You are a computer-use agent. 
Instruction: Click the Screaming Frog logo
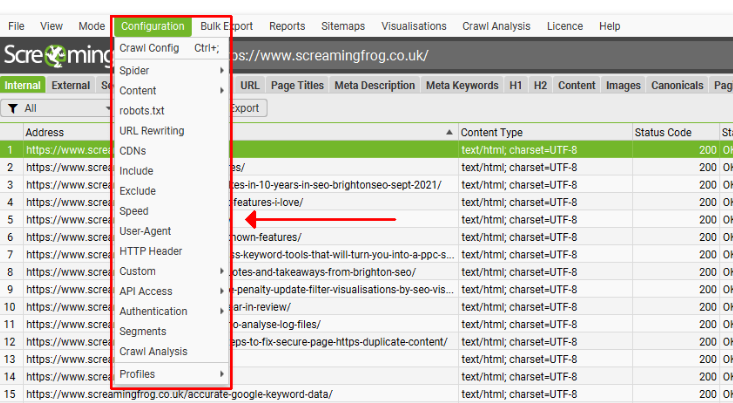[x=57, y=56]
